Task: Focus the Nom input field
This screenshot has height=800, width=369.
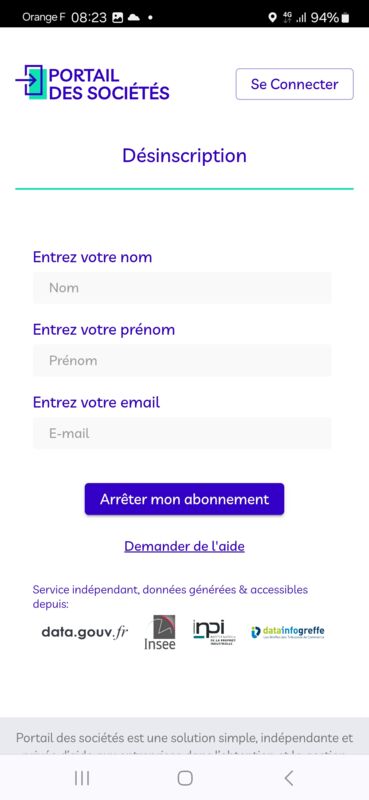Action: (x=182, y=288)
